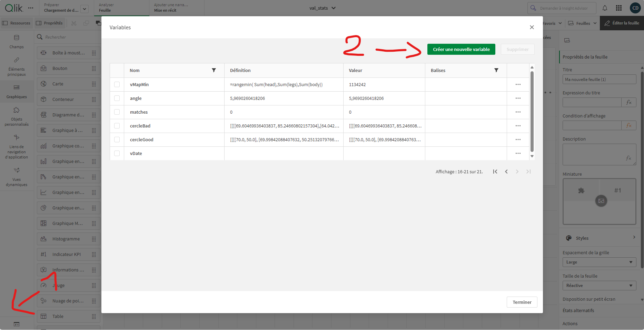
Task: Expand the Feuilles dropdown in the toolbar
Action: (582, 23)
